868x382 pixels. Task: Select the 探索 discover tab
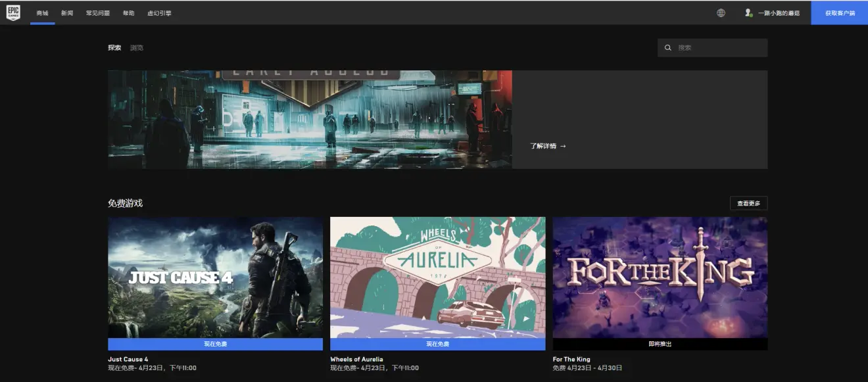coord(114,48)
